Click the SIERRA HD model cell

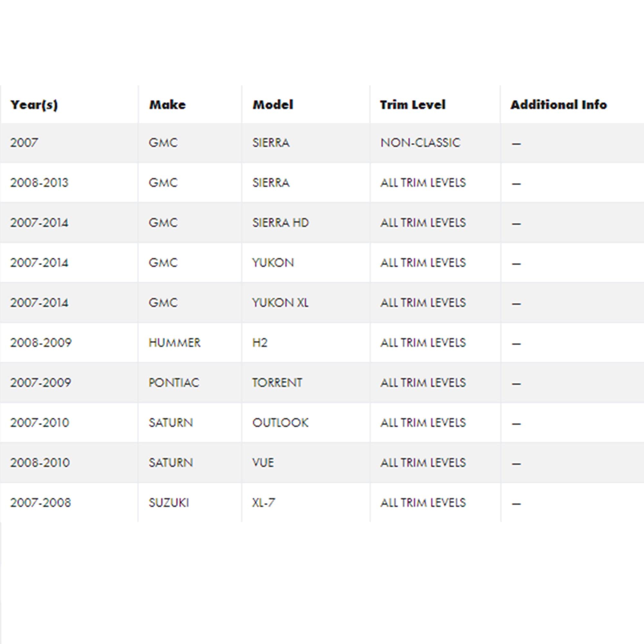[281, 223]
